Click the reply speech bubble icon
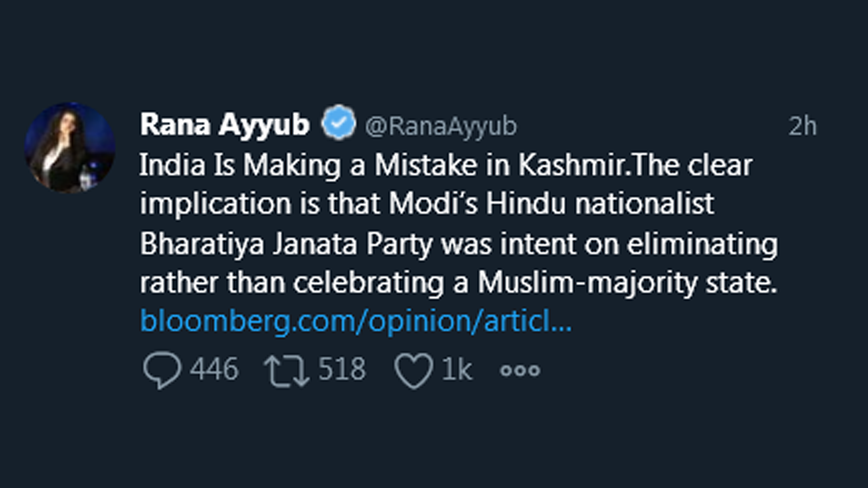This screenshot has width=868, height=488. point(162,370)
